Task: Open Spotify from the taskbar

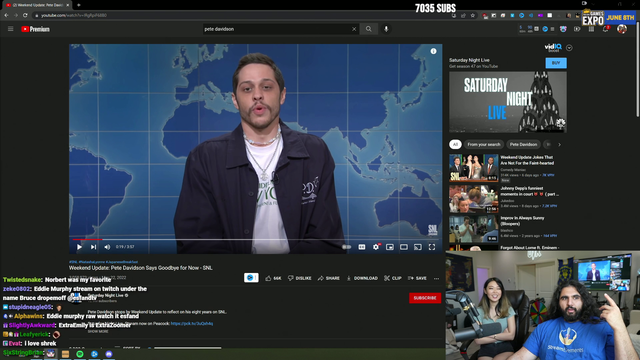Action: pos(80,354)
